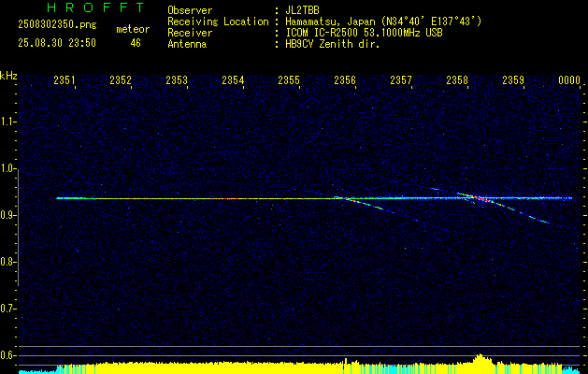Select the filename 2508302350.png

click(57, 25)
